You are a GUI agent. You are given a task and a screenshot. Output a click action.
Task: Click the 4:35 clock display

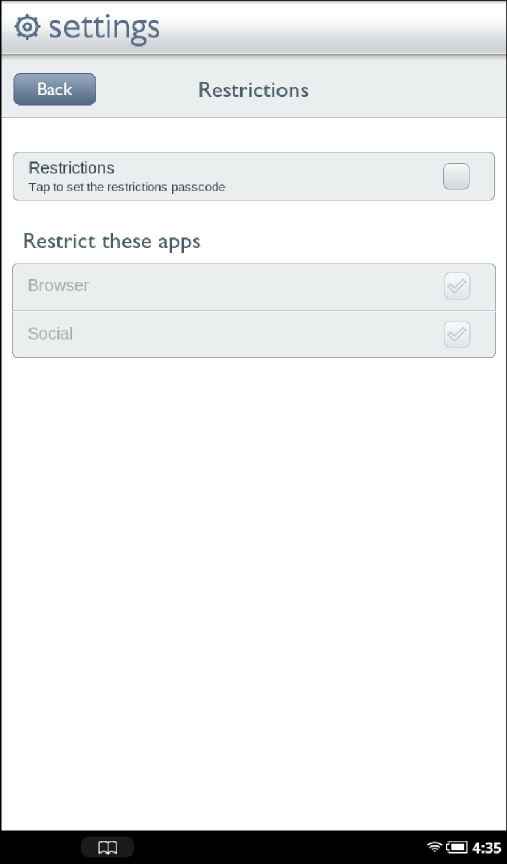click(487, 847)
